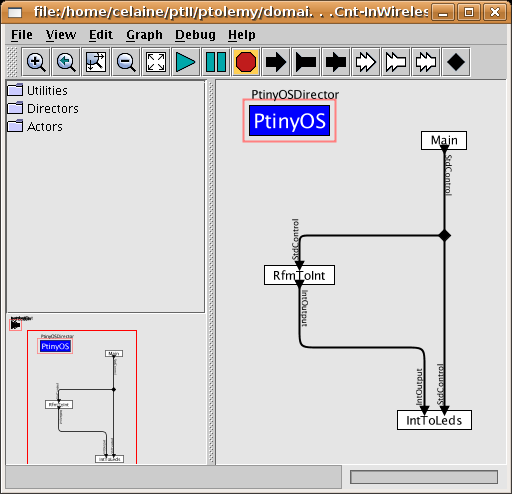Click the Zoom In magnifier icon
The height and width of the screenshot is (494, 512).
36,62
